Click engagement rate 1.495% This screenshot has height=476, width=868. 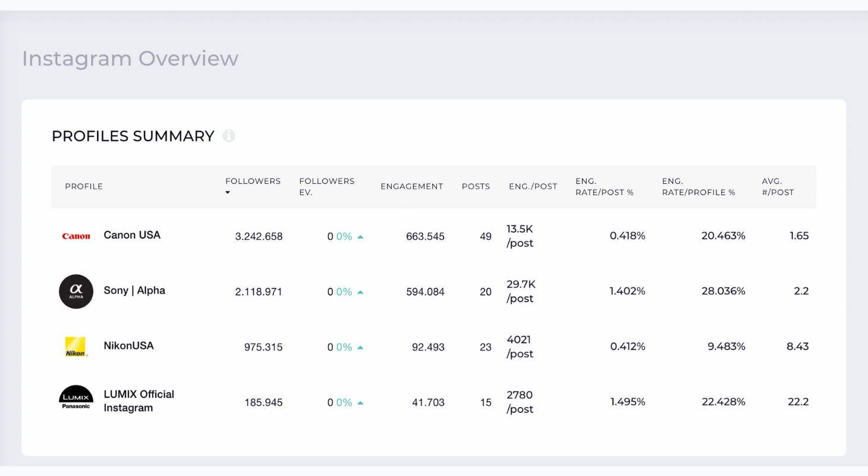click(628, 402)
